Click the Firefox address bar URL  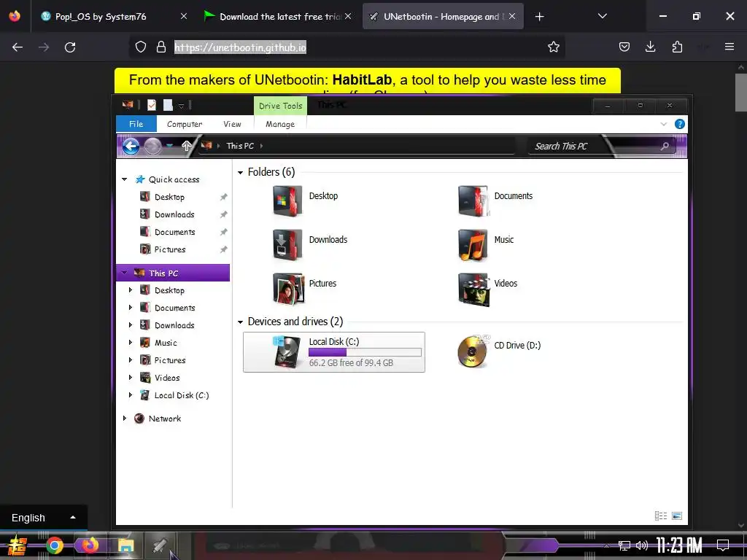240,47
